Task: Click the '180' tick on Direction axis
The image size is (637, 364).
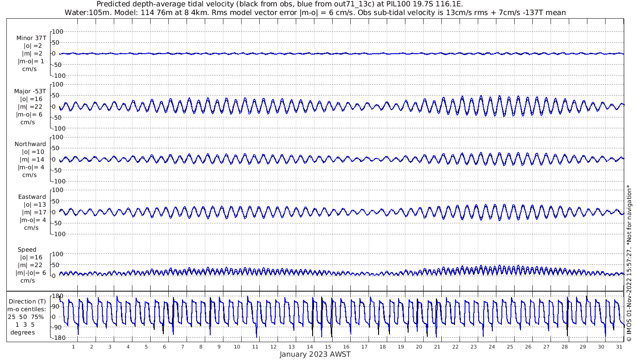Action: coord(57,296)
